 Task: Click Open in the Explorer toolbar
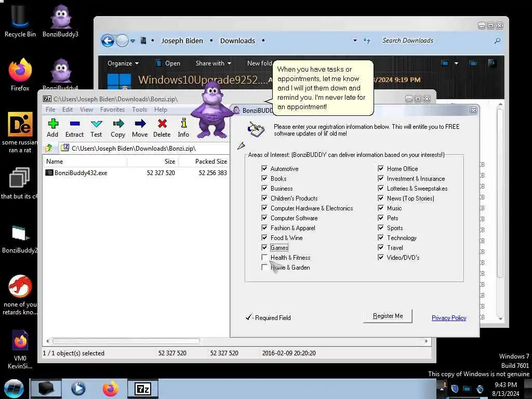168,63
